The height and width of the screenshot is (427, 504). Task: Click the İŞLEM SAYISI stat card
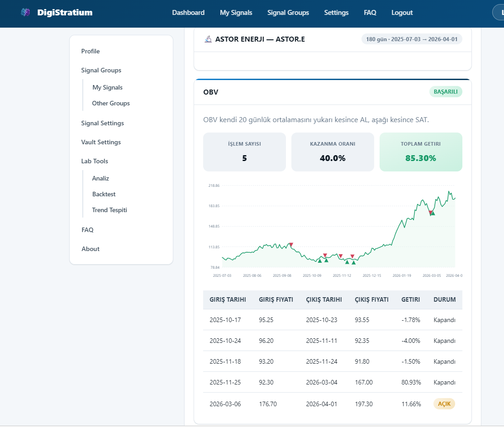coord(244,152)
